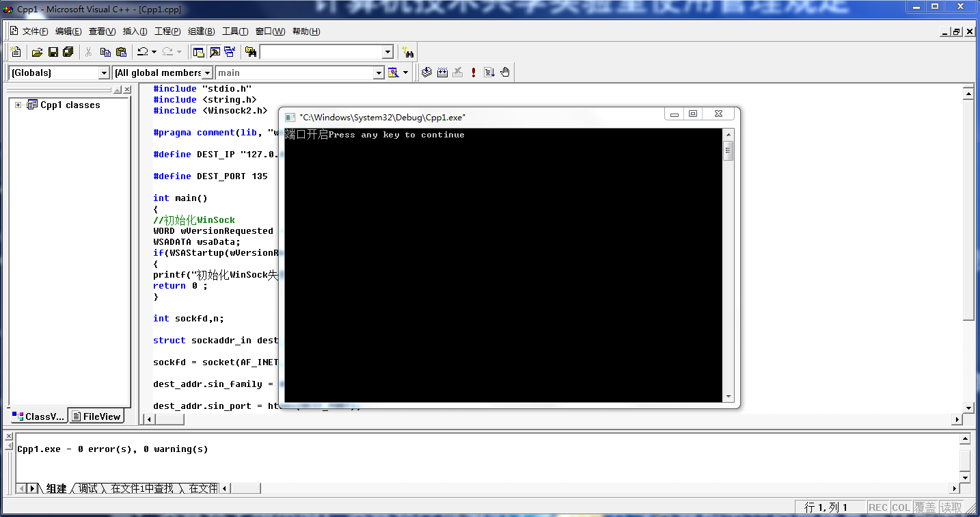
Task: Toggle the Workspace window icon
Action: [x=198, y=52]
